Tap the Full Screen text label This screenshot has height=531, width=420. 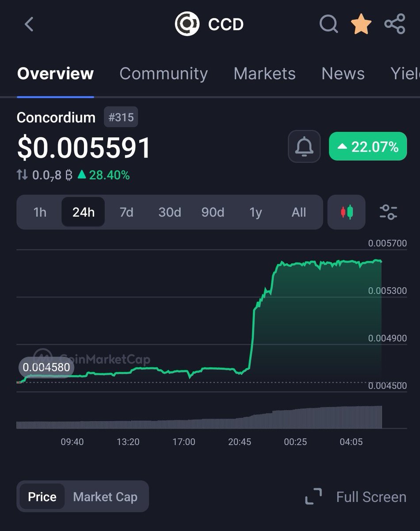click(x=371, y=497)
